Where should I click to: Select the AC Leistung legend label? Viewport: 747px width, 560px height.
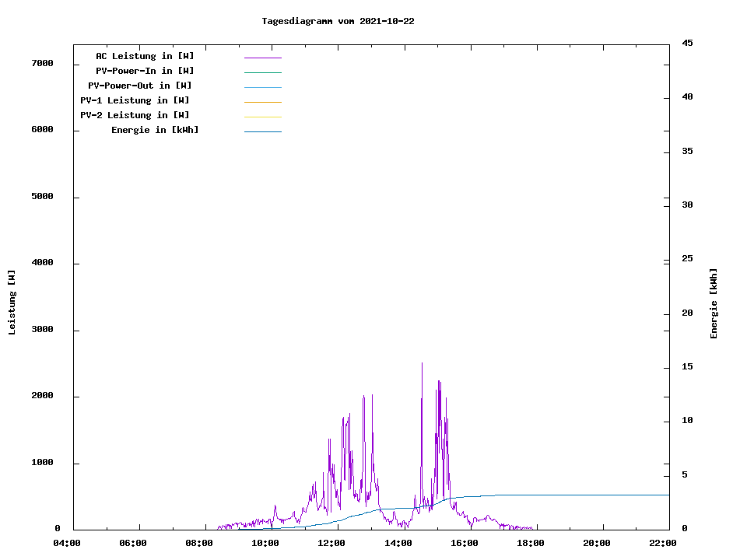pos(145,56)
